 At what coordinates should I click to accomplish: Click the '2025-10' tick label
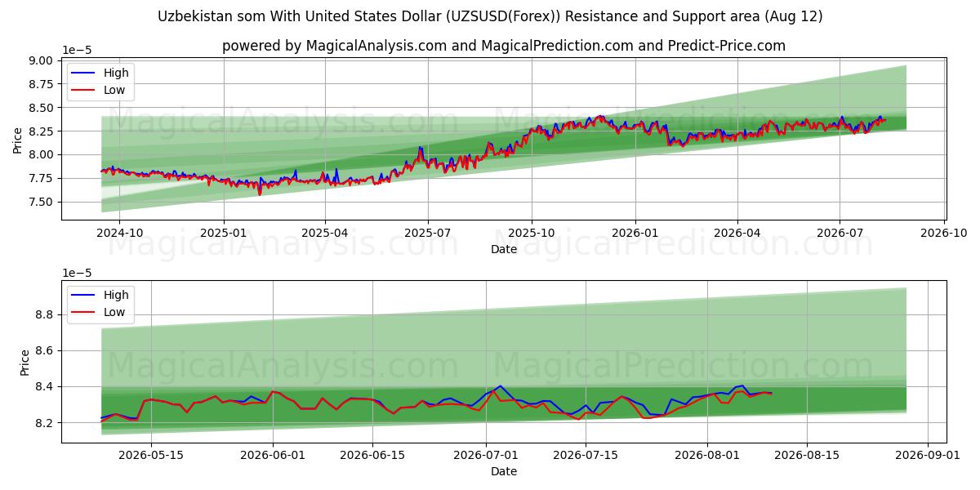pos(532,234)
